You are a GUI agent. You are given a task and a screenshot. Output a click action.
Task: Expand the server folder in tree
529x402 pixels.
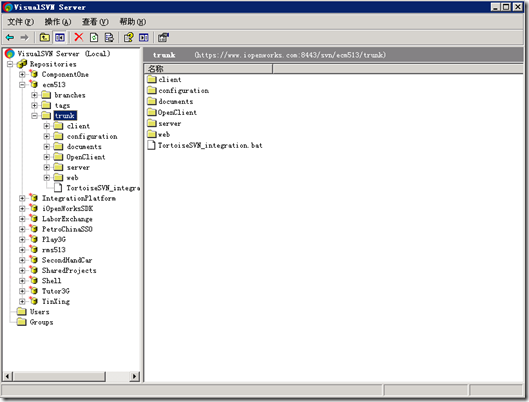tap(47, 167)
